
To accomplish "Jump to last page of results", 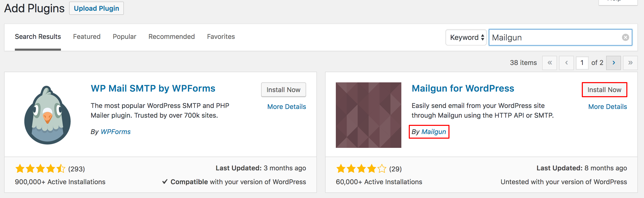I will (x=630, y=63).
